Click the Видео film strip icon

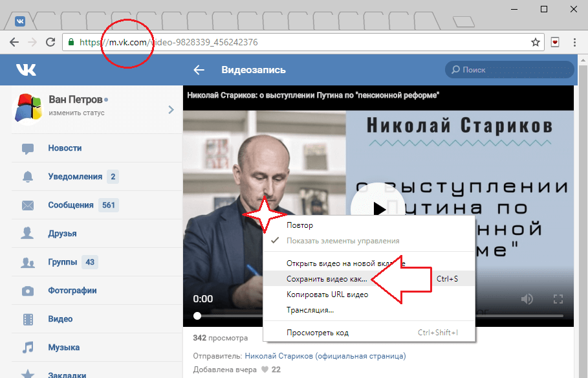[x=28, y=320]
